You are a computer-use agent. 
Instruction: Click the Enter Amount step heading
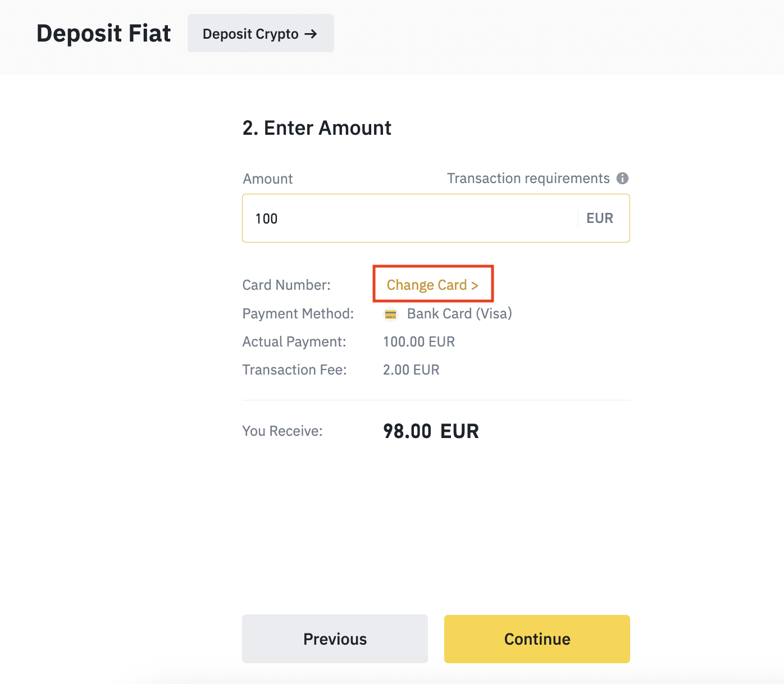(317, 128)
